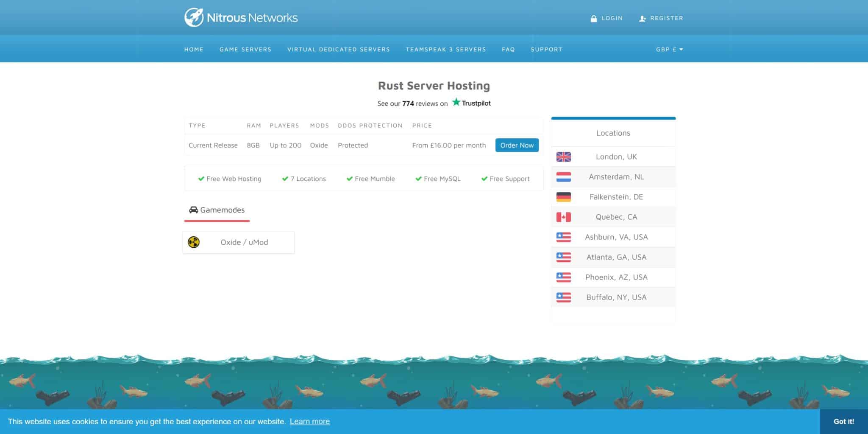The image size is (868, 434).
Task: Click the DDOS PROTECTION column header
Action: coord(370,126)
